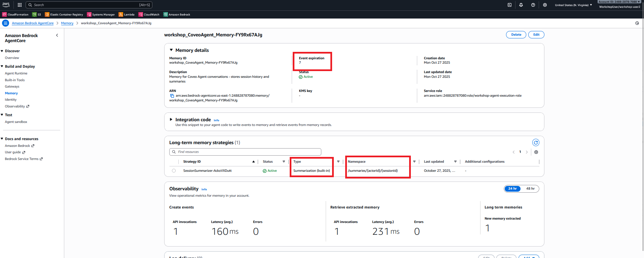Collapse the Test navigation group
Image resolution: width=644 pixels, height=258 pixels.
(x=2, y=115)
